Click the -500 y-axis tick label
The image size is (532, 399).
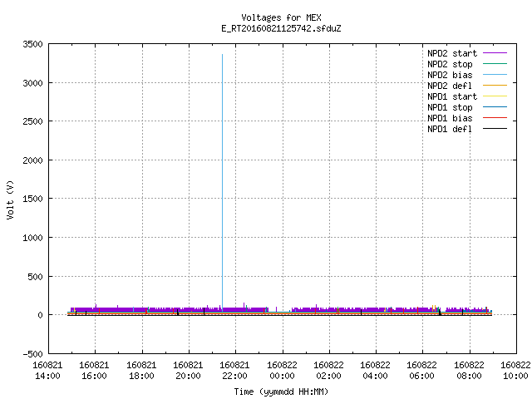click(33, 354)
